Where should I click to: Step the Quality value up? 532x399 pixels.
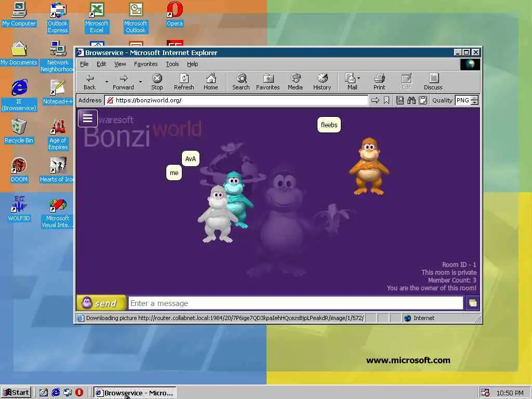[x=475, y=98]
